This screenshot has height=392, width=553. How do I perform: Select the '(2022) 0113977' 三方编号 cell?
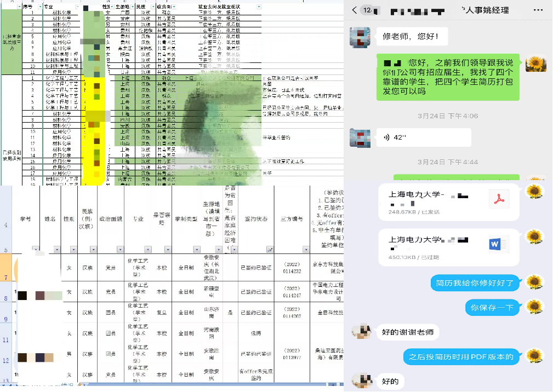pyautogui.click(x=292, y=354)
